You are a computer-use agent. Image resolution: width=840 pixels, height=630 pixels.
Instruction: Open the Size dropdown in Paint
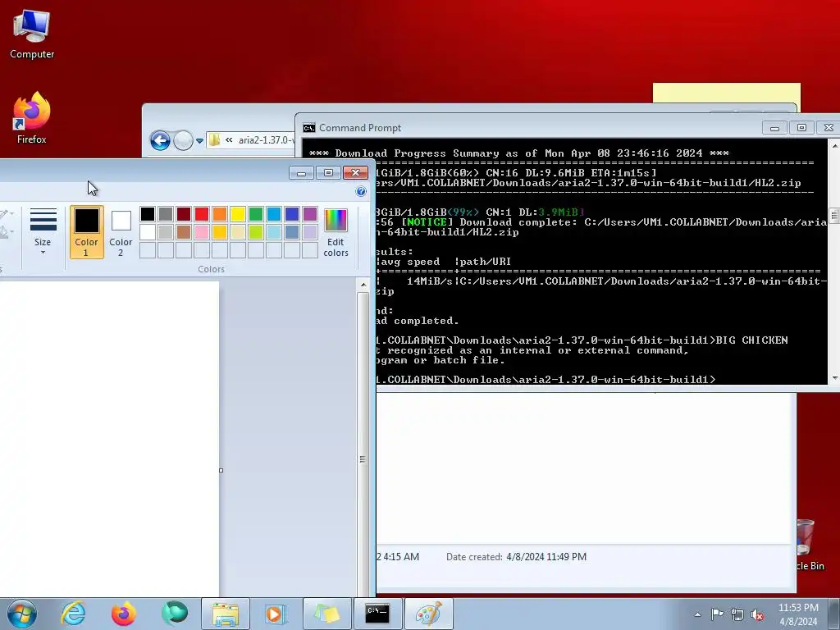point(43,232)
